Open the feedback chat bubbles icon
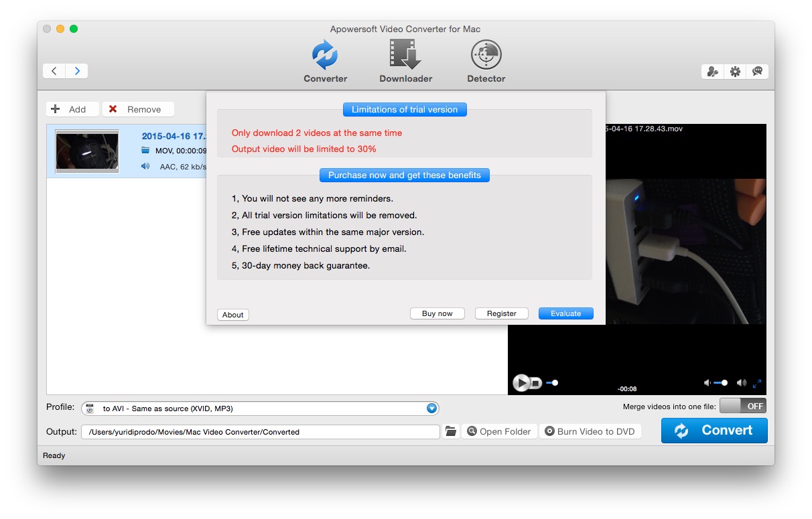 (x=757, y=72)
